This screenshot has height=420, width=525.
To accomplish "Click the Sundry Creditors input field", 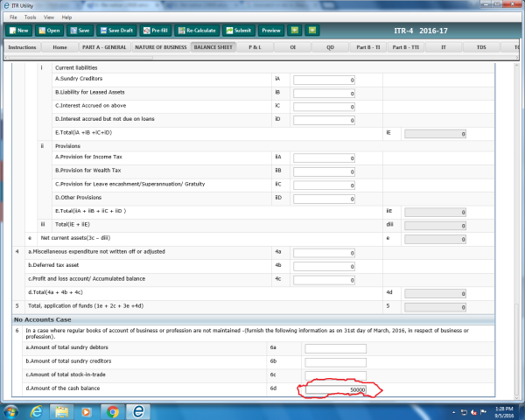I will pyautogui.click(x=325, y=80).
